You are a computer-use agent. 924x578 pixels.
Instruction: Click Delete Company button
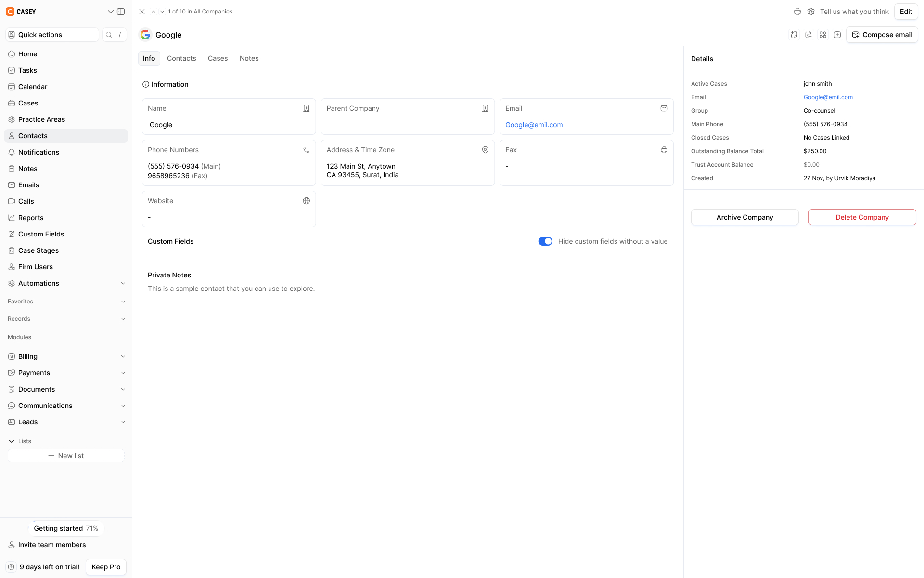(862, 217)
